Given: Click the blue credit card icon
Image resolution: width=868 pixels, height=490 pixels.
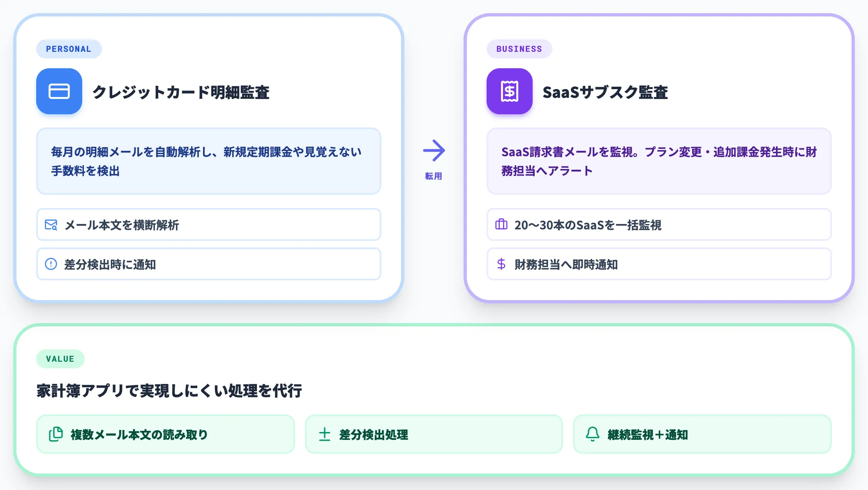Looking at the screenshot, I should coord(59,91).
